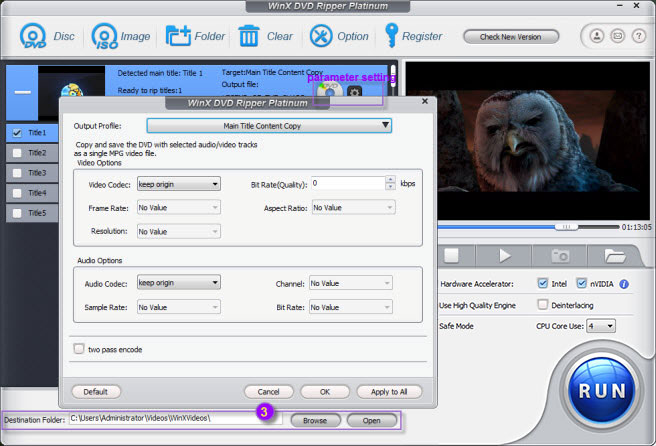Click the Bit Rate(Quality) value field

tap(348, 183)
